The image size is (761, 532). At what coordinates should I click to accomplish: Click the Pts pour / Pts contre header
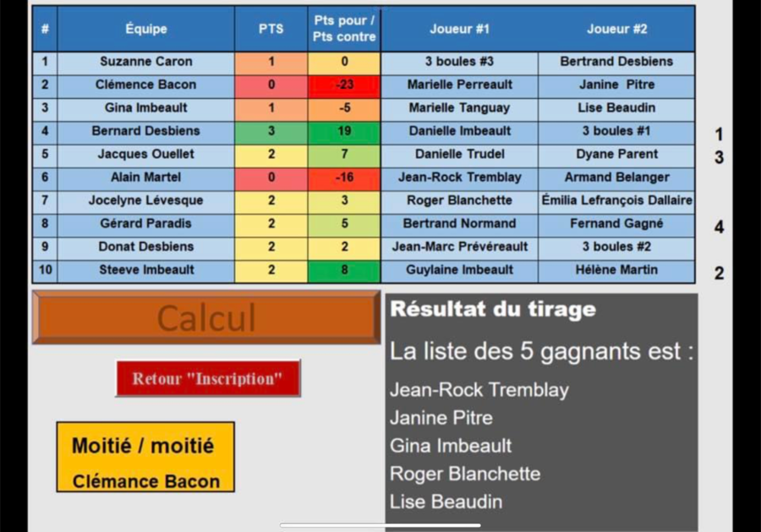coord(344,29)
